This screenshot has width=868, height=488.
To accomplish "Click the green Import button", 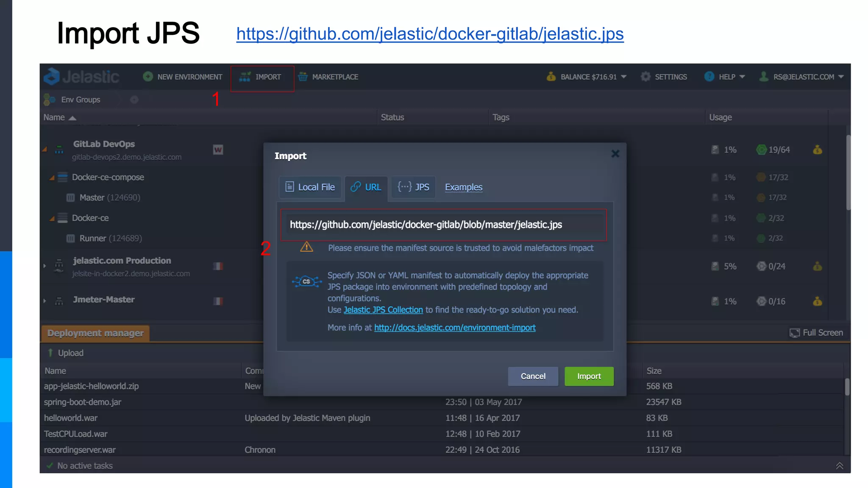I will coord(589,376).
